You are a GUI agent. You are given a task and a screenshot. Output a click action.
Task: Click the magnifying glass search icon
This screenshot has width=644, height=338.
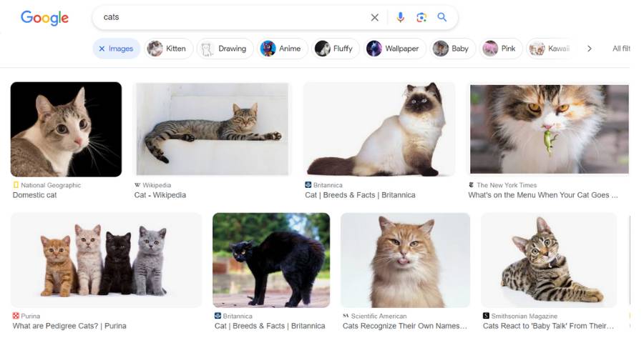pos(442,18)
